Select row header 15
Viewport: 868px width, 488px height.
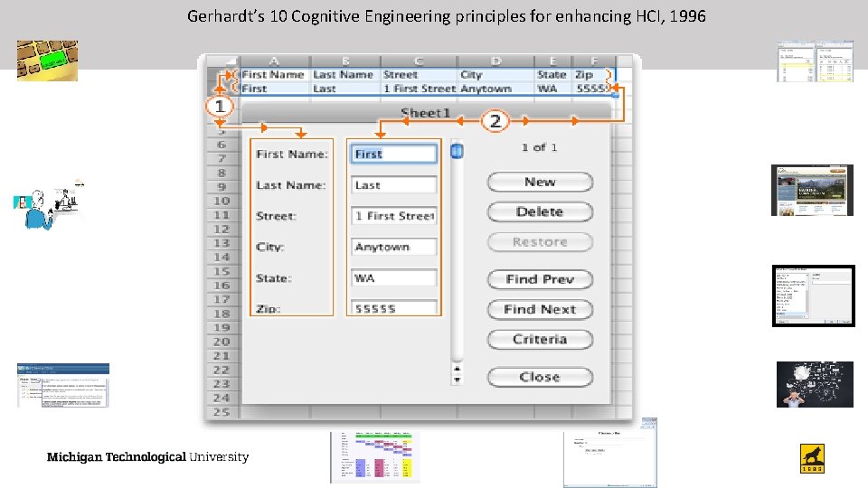pos(222,272)
